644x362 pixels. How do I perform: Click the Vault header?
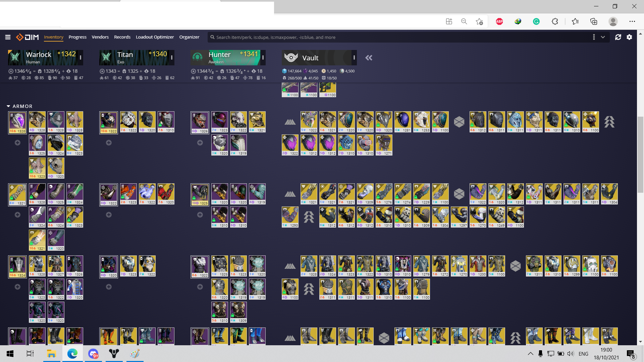(x=317, y=58)
